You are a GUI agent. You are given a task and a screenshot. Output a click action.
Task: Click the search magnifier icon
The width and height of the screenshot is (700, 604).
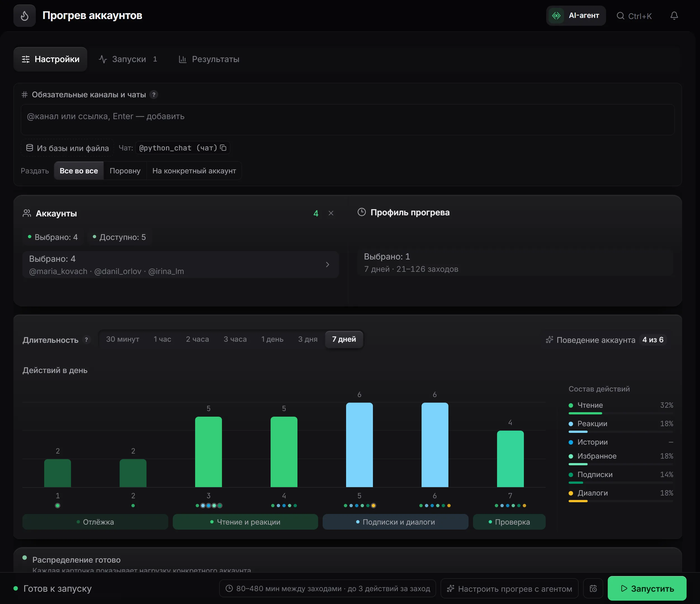[620, 16]
